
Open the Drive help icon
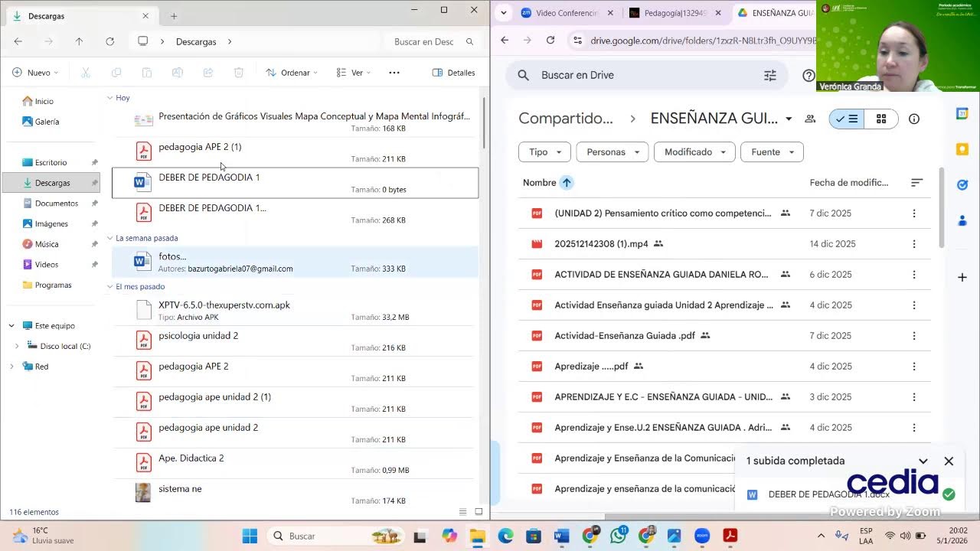click(x=808, y=75)
